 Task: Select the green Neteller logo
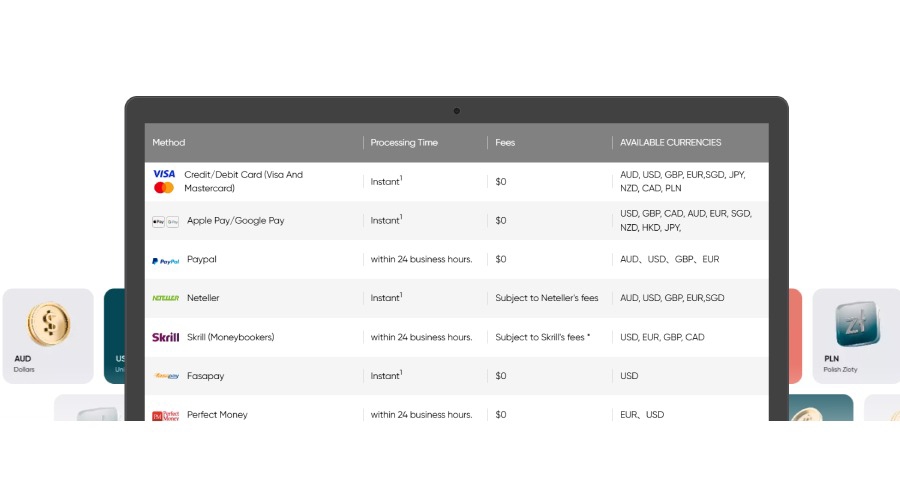pos(165,298)
